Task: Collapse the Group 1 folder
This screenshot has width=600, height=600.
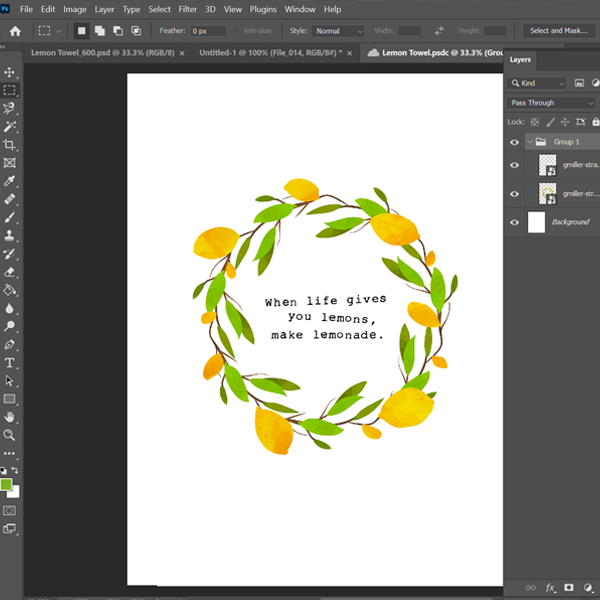Action: (530, 142)
